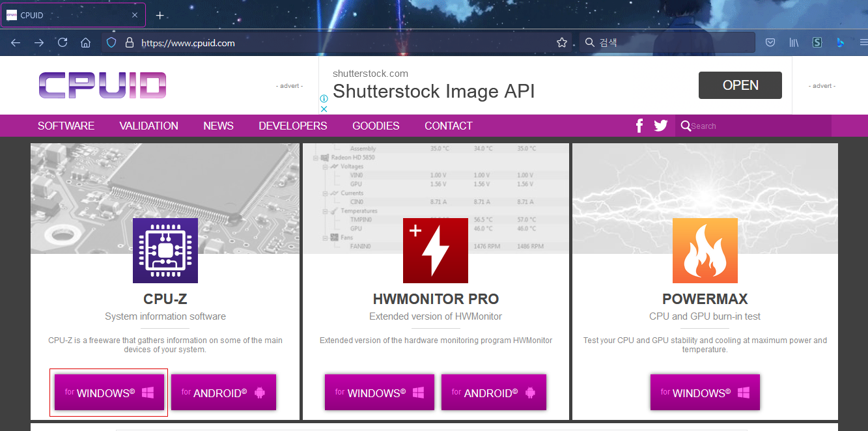The width and height of the screenshot is (868, 431).
Task: Download Powermax for Windows
Action: click(705, 393)
